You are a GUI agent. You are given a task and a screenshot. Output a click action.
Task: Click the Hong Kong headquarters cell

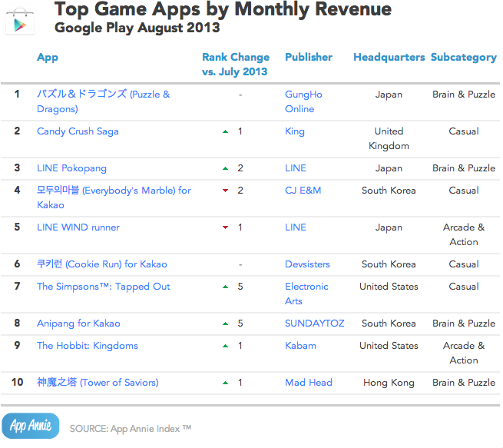[x=389, y=383]
